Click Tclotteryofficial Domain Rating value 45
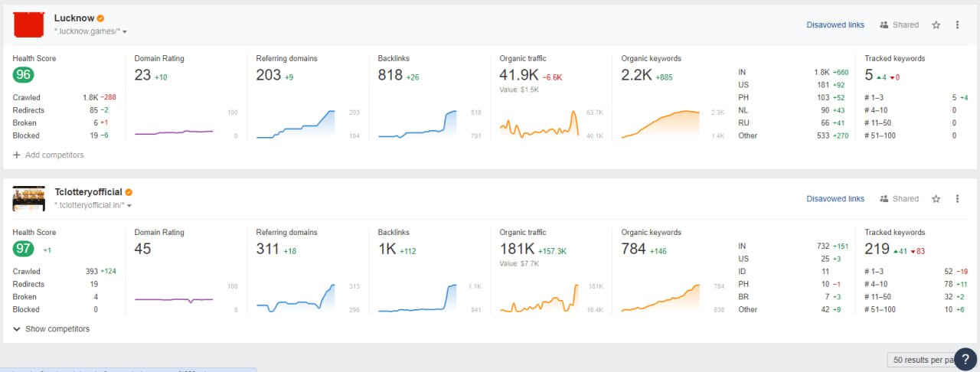This screenshot has width=980, height=372. (143, 249)
